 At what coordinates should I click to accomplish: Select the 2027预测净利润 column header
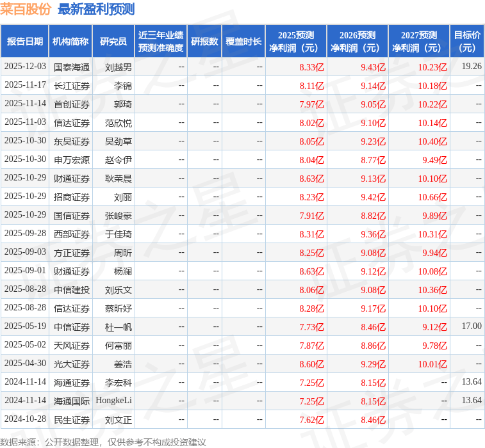click(x=419, y=42)
